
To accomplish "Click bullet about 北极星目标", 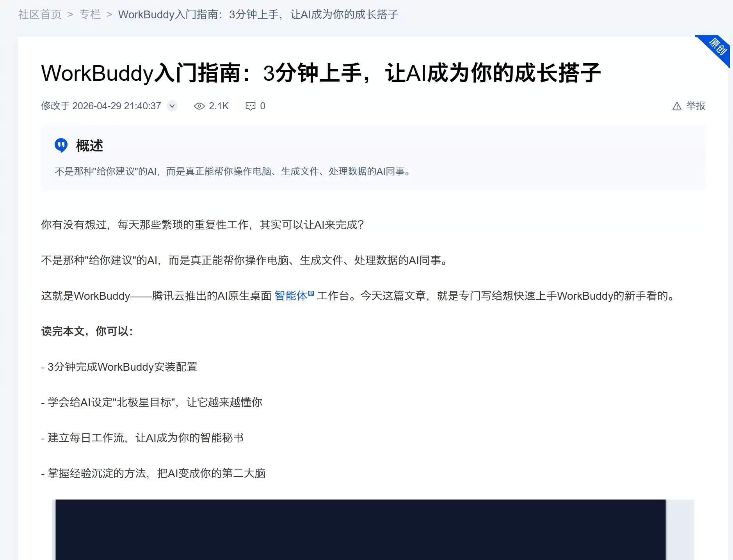I will [152, 402].
